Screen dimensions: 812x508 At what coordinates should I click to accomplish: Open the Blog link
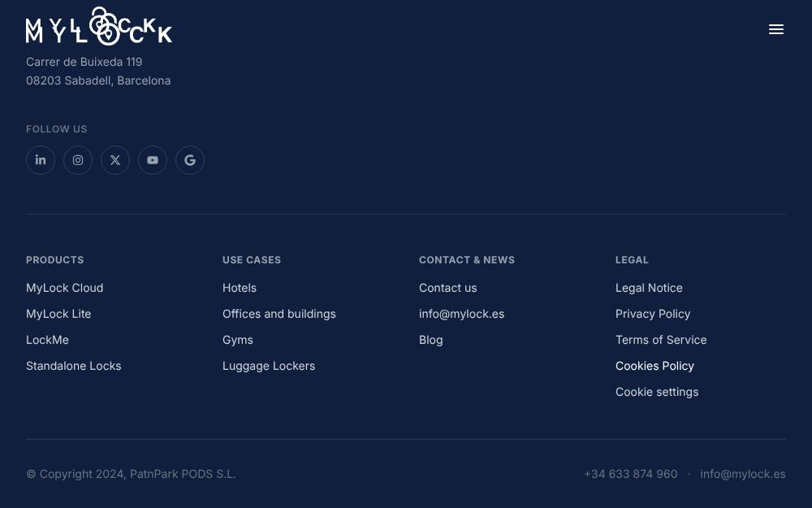pyautogui.click(x=431, y=340)
